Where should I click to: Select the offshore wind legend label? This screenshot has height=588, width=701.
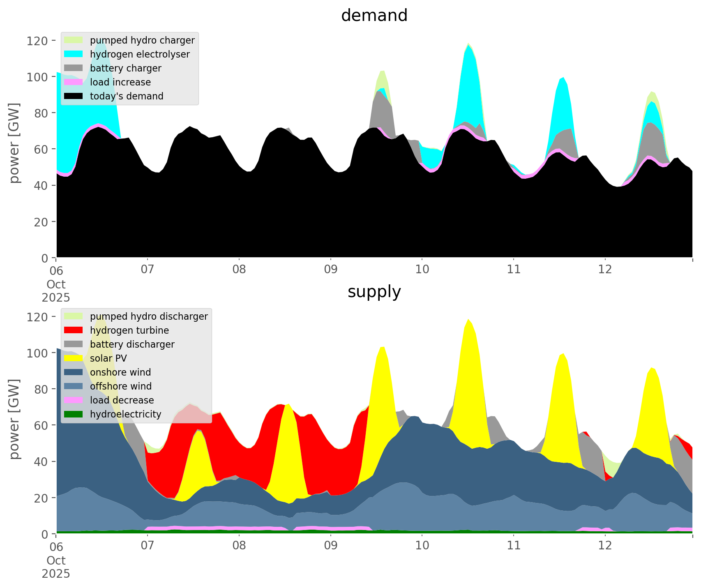(x=121, y=386)
